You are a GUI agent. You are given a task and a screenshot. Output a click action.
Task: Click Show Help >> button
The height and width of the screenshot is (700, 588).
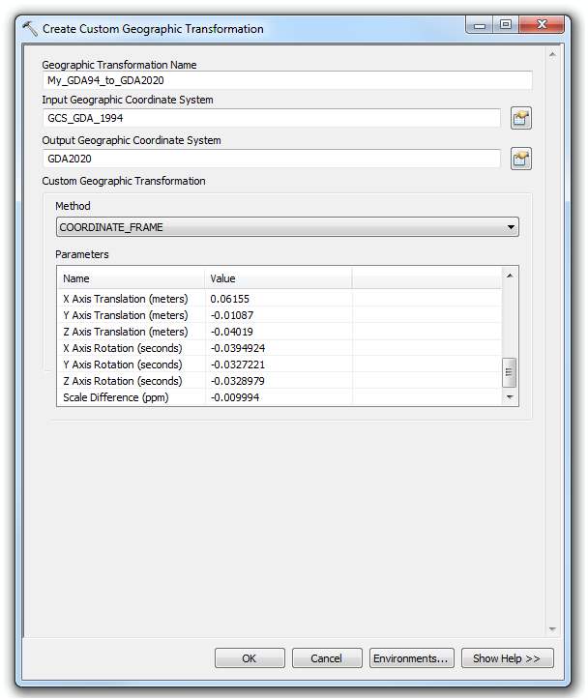(507, 658)
